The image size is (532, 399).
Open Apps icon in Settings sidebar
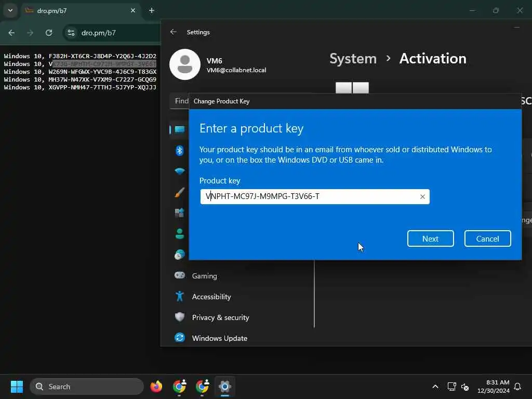coord(179,212)
